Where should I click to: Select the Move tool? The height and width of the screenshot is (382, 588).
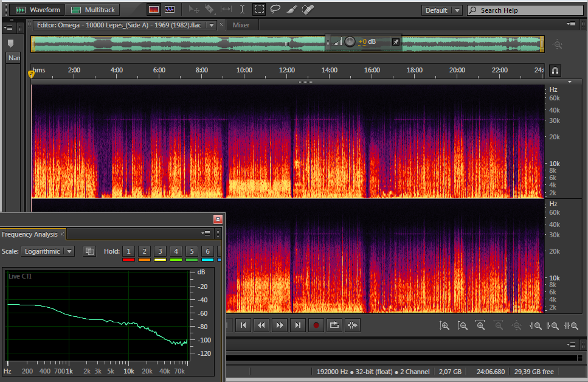pyautogui.click(x=193, y=9)
